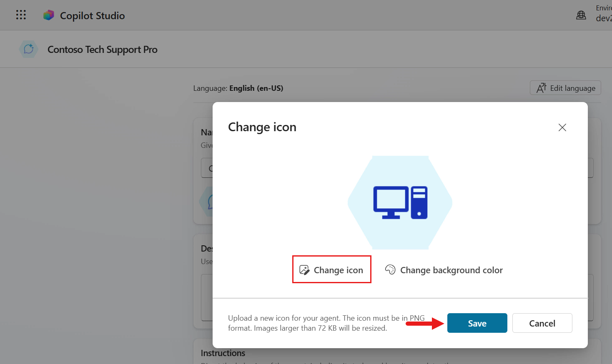Click the Change icon dialog title
612x364 pixels.
point(262,127)
